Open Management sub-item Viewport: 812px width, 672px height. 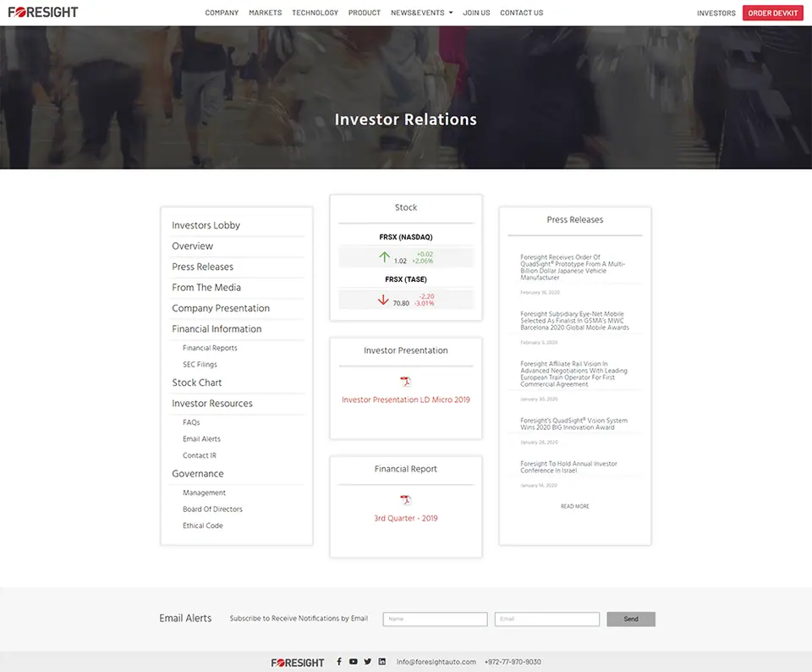pyautogui.click(x=204, y=493)
